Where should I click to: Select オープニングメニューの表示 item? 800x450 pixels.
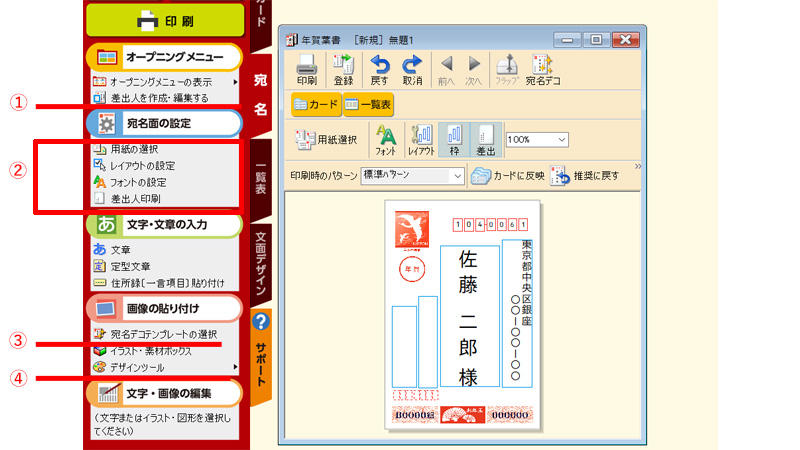coord(160,82)
